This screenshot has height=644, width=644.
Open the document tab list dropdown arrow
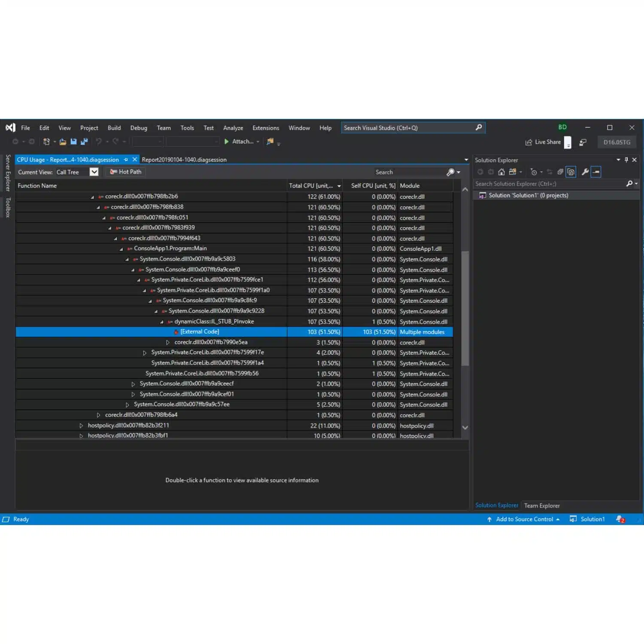pos(466,160)
